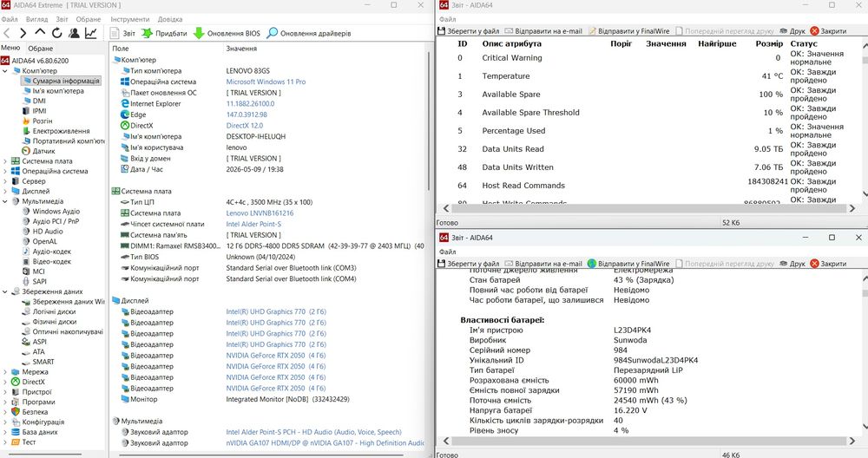The height and width of the screenshot is (458, 868).
Task: Click the Звіт report toolbar button
Action: [122, 33]
